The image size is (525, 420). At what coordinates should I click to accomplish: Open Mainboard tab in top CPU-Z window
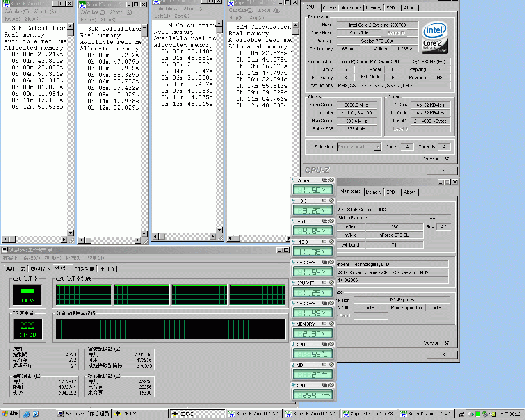coord(351,8)
